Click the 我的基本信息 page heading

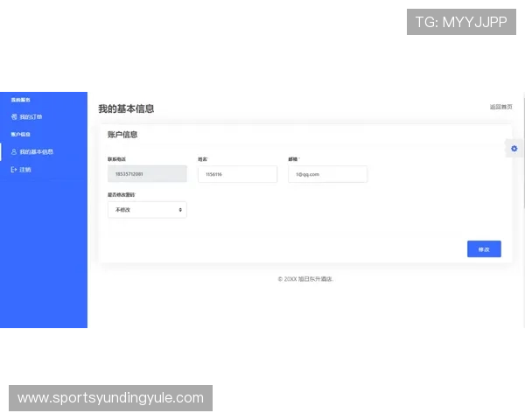[x=126, y=108]
